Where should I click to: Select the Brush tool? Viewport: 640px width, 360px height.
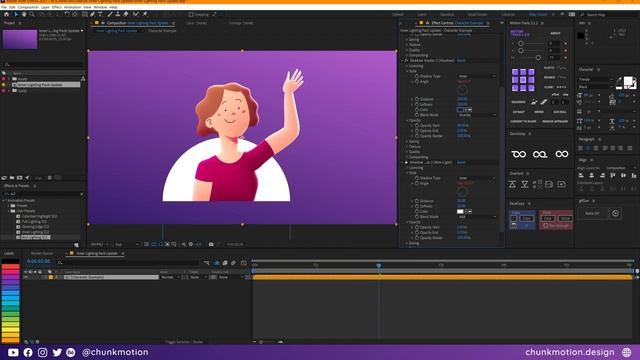tap(110, 14)
